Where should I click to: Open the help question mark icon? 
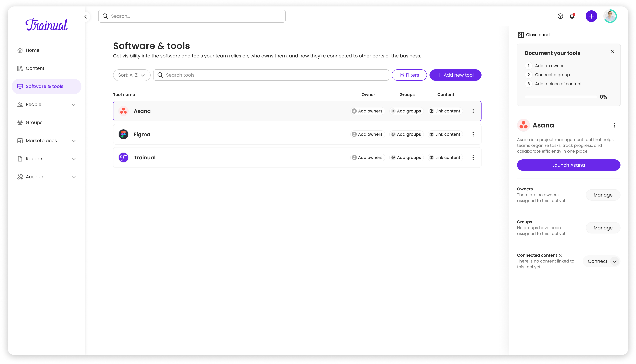pos(560,16)
